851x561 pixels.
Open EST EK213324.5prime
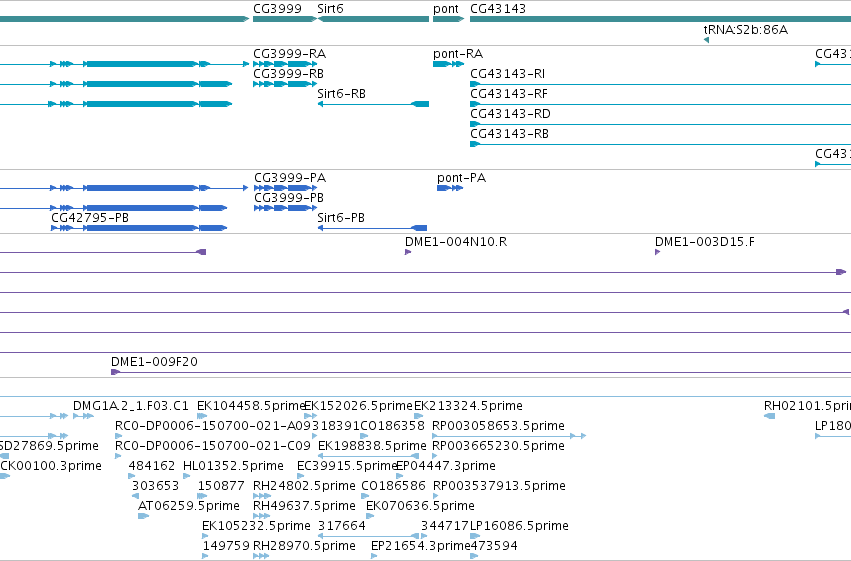pyautogui.click(x=468, y=406)
